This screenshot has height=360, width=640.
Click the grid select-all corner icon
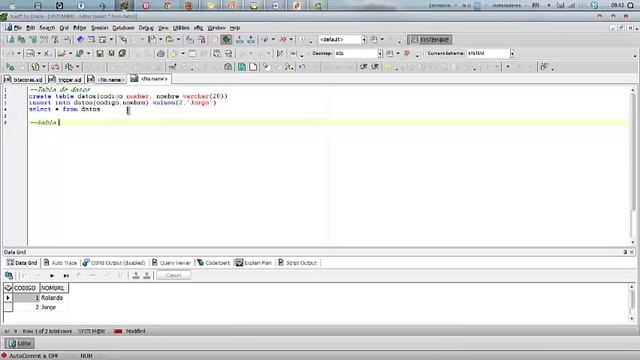pyautogui.click(x=8, y=288)
